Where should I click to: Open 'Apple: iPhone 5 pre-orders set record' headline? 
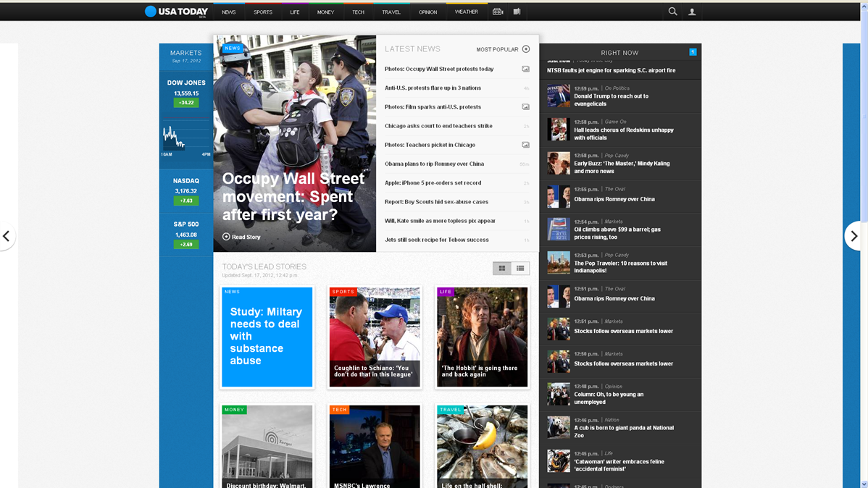tap(433, 183)
